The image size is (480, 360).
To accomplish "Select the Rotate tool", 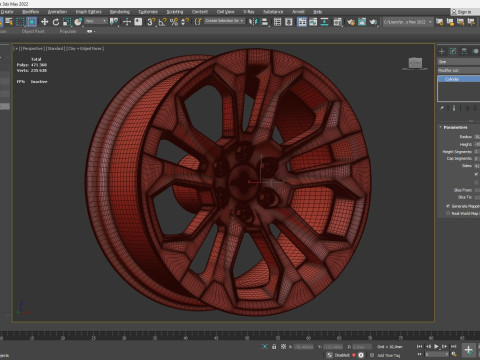I will (x=56, y=22).
